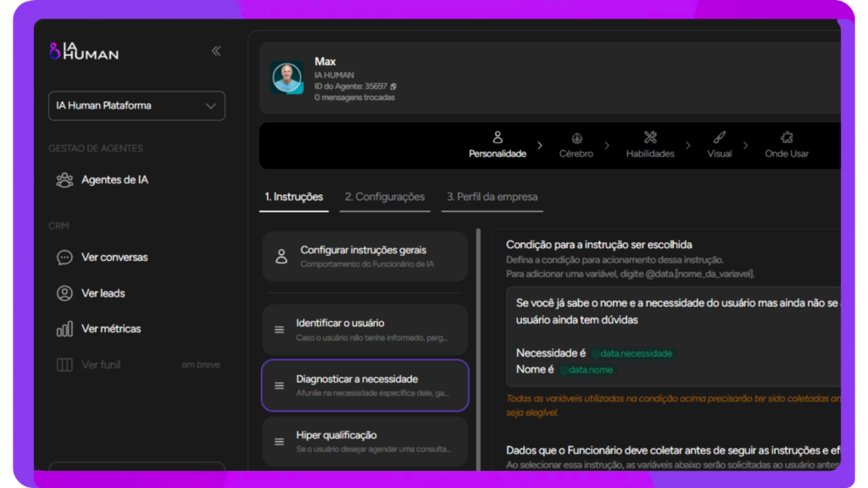The width and height of the screenshot is (868, 488).
Task: Open the IA Human Plataforma dropdown
Action: [x=136, y=106]
